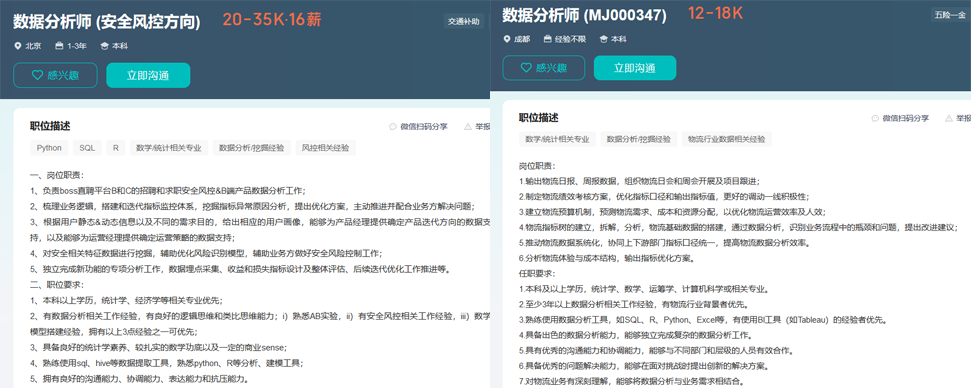This screenshot has width=971, height=388.
Task: Click 立即沟通 on the MJ000347 job
Action: tap(635, 68)
